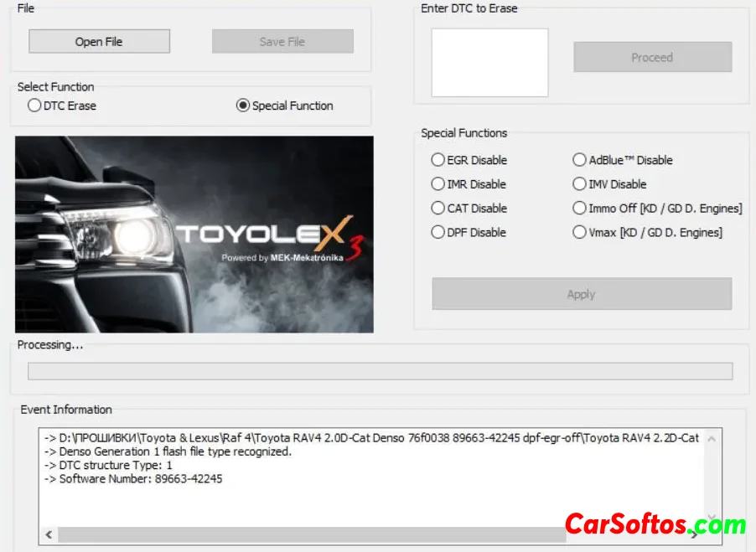756x552 pixels.
Task: Choose Vmax for KD/GD engines
Action: 580,233
